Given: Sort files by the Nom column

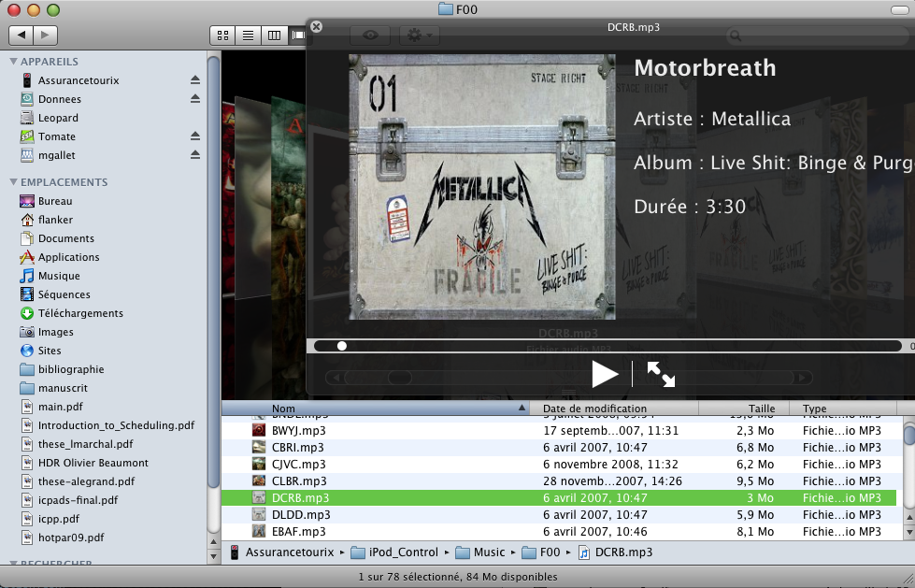Looking at the screenshot, I should tap(374, 409).
